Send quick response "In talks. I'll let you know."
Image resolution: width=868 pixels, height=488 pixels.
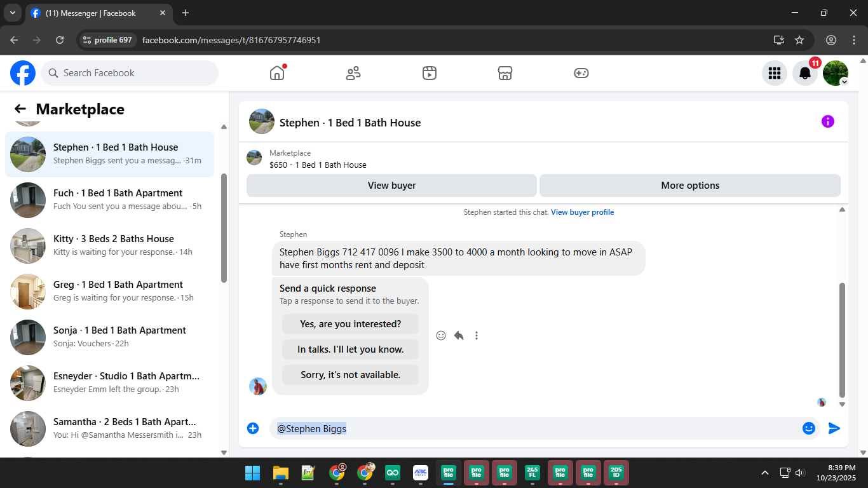tap(351, 349)
